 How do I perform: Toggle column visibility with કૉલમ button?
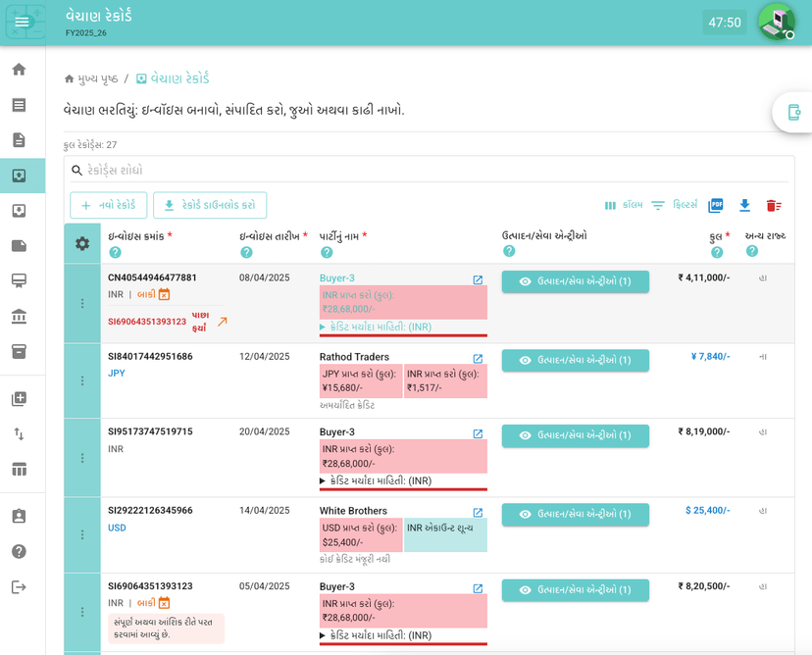click(x=624, y=205)
